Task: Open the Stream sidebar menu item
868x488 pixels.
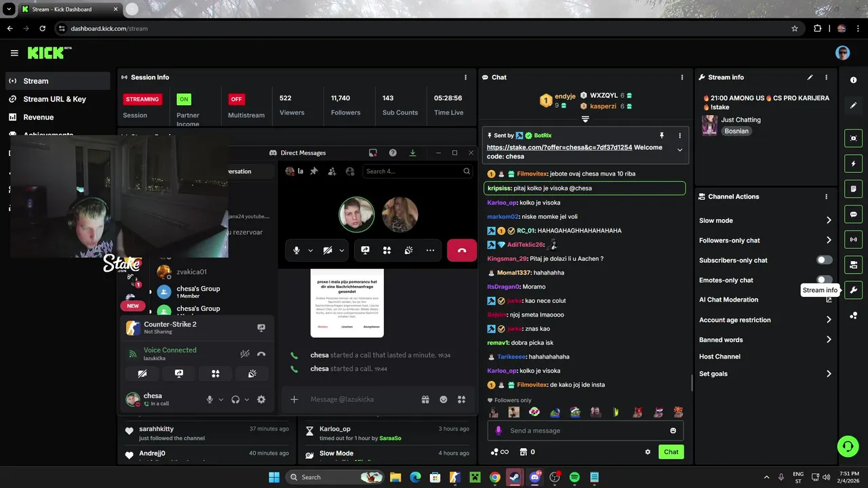Action: pos(58,81)
